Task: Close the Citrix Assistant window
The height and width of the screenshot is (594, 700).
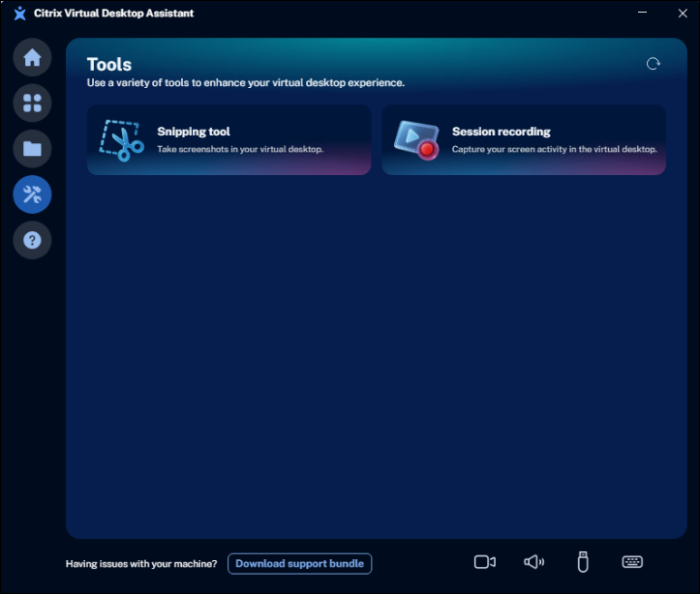Action: (x=683, y=14)
